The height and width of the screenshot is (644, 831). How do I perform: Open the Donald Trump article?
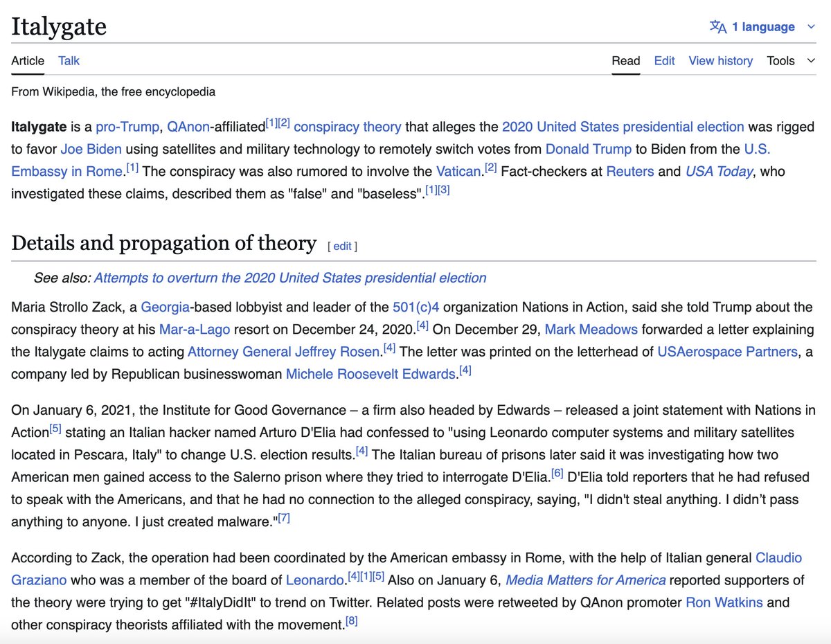pyautogui.click(x=588, y=149)
